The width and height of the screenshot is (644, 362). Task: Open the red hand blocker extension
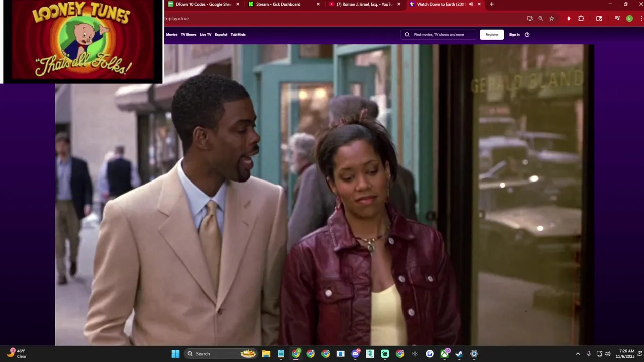click(x=569, y=19)
